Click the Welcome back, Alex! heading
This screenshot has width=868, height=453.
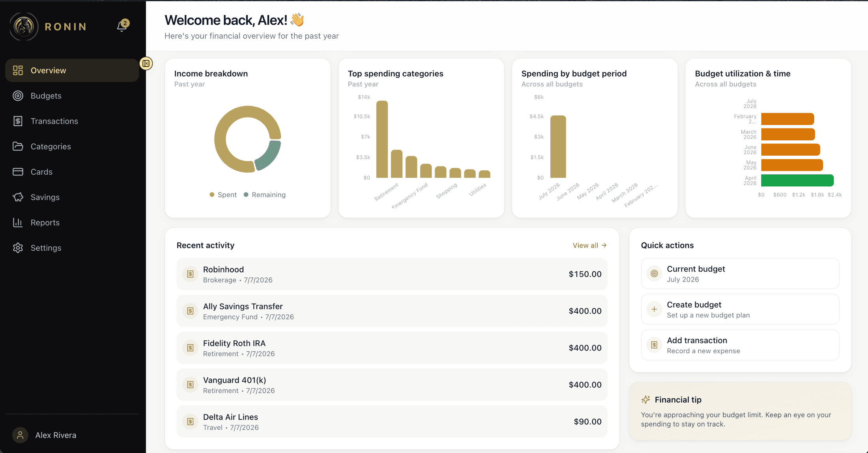click(226, 20)
